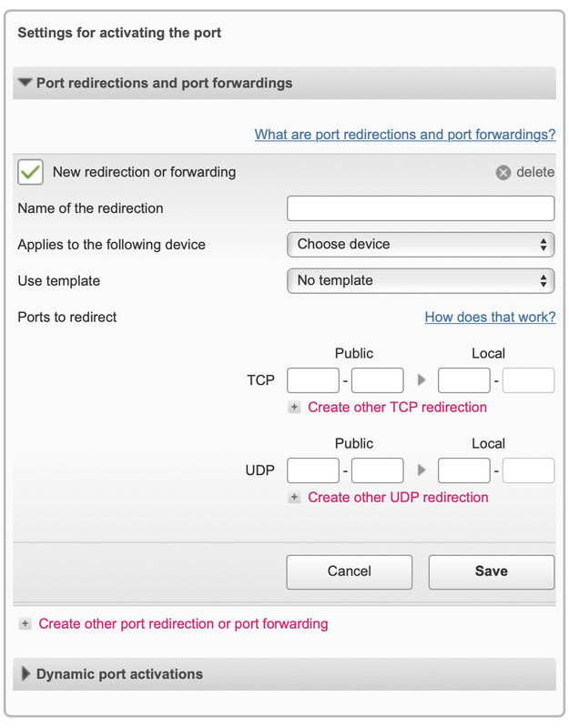Open the How does that work link

click(x=490, y=318)
